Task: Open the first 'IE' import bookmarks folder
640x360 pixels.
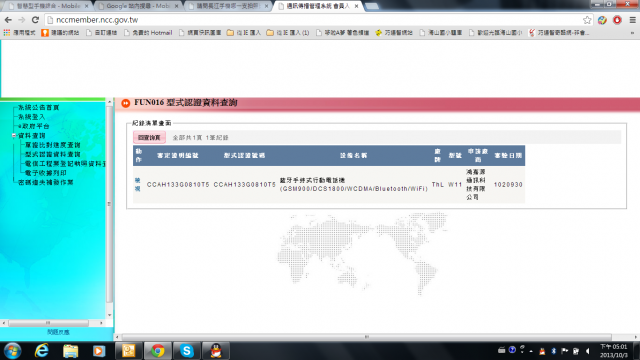Action: 244,33
